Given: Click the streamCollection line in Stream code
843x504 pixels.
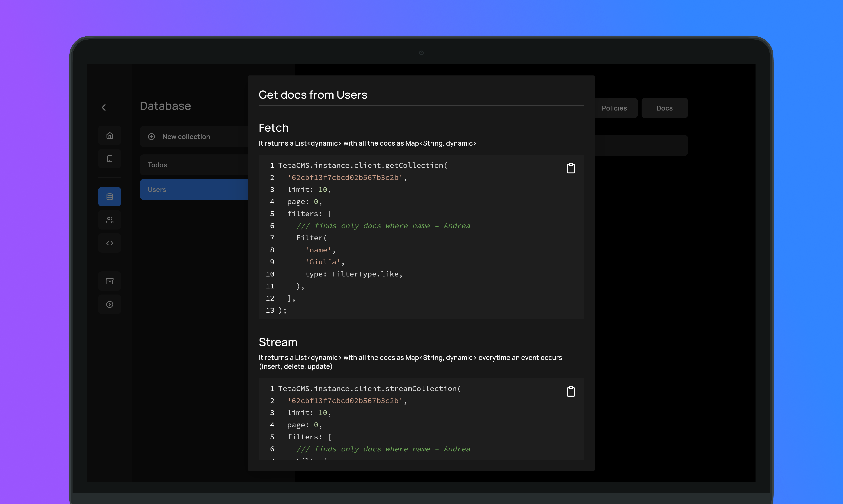Looking at the screenshot, I should 370,389.
